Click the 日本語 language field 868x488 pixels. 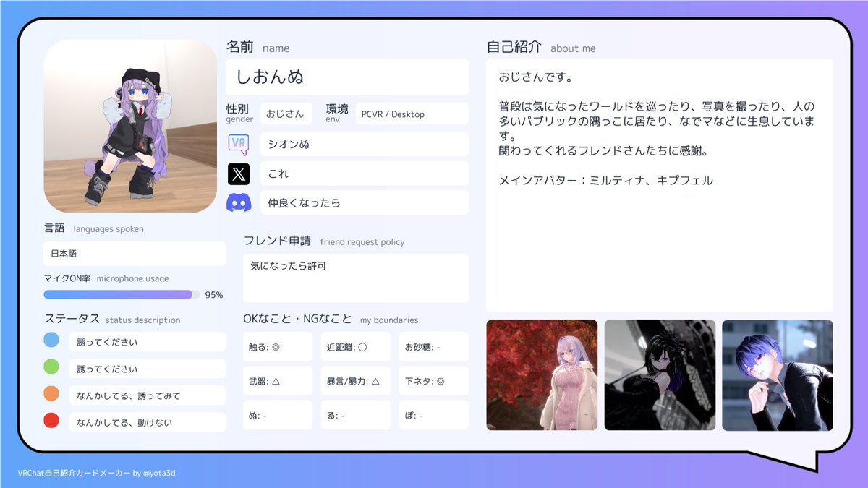(x=134, y=253)
